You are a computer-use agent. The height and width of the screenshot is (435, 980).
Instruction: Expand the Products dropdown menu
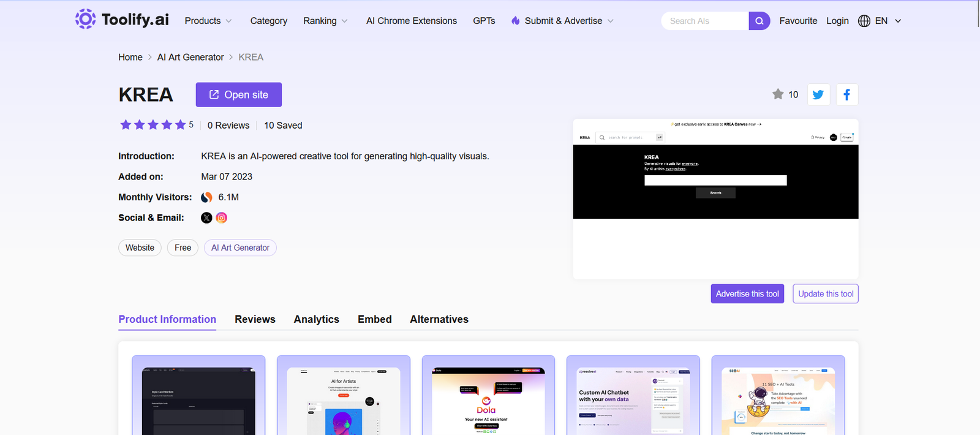[x=208, y=21]
